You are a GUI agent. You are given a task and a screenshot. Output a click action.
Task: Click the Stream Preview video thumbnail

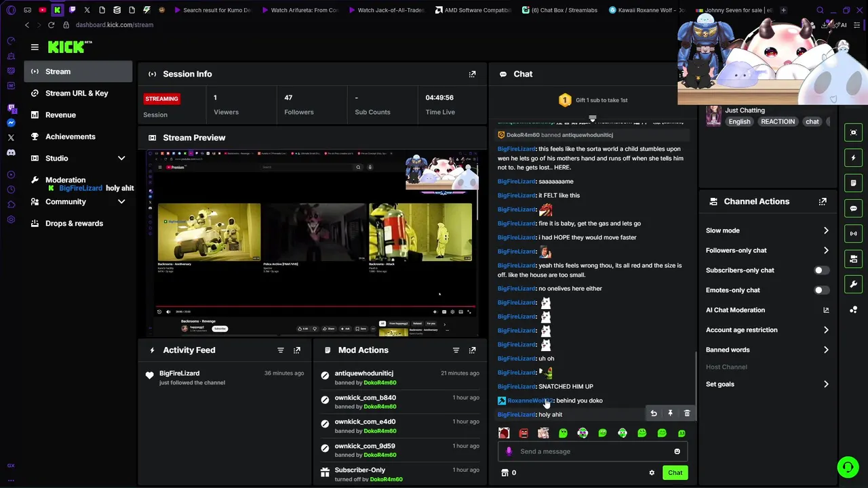(312, 243)
